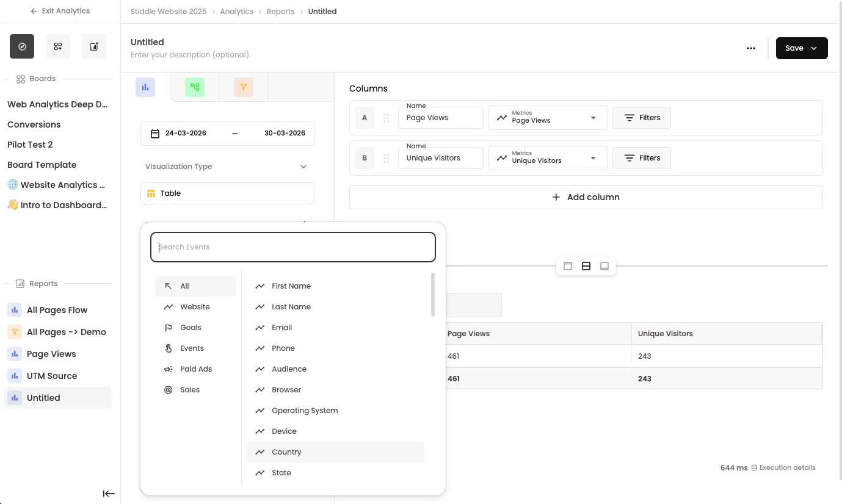Sort by Unique Visitors column header
Screen dimensions: 842x504
[x=727, y=334]
